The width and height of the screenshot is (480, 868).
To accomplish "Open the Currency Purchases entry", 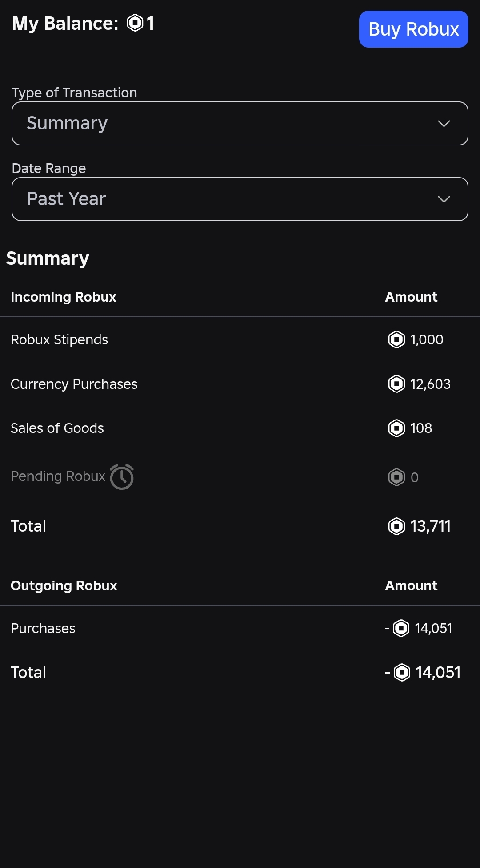I will [240, 384].
